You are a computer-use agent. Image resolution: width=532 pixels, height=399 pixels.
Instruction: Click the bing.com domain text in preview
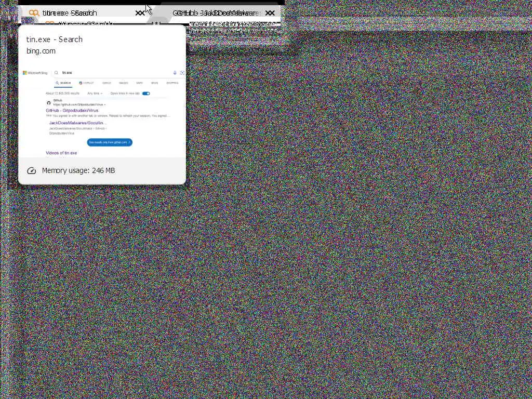tap(41, 51)
